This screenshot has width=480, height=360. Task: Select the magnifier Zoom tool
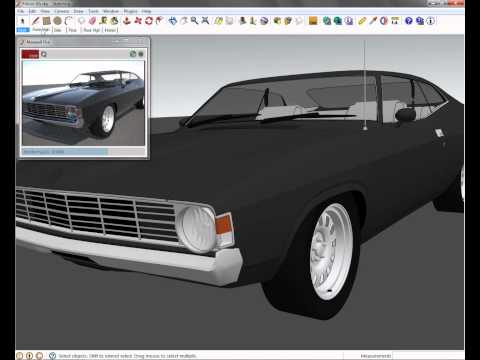tap(194, 21)
